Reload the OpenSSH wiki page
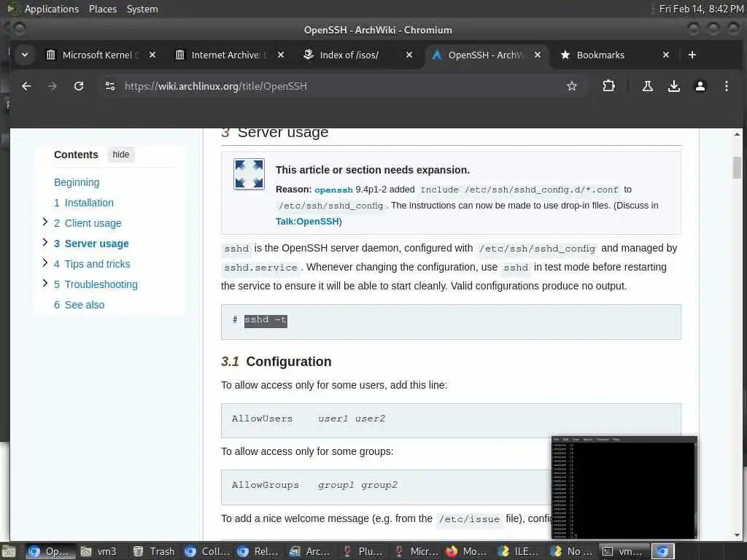Viewport: 747px width, 560px height. 79,86
